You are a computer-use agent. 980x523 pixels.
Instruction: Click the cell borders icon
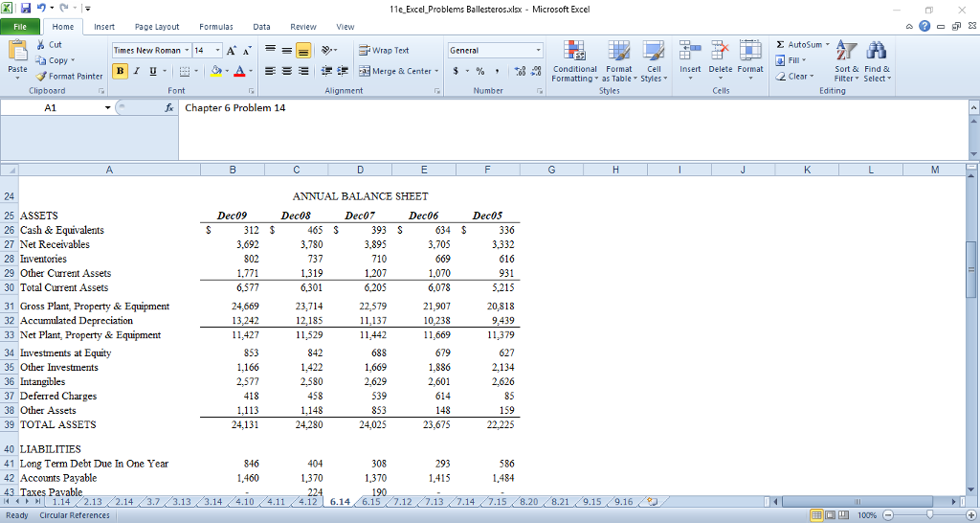(x=185, y=71)
